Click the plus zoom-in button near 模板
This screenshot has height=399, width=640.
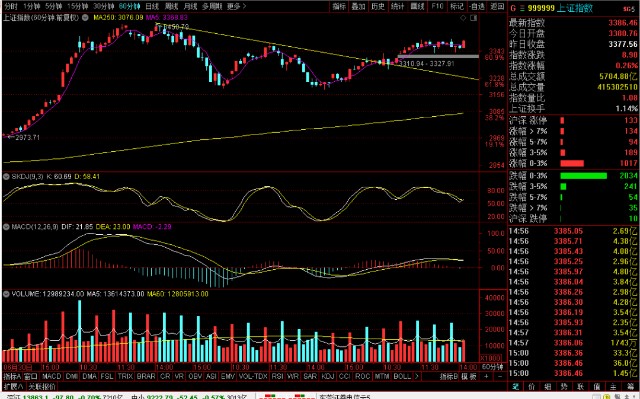click(486, 376)
